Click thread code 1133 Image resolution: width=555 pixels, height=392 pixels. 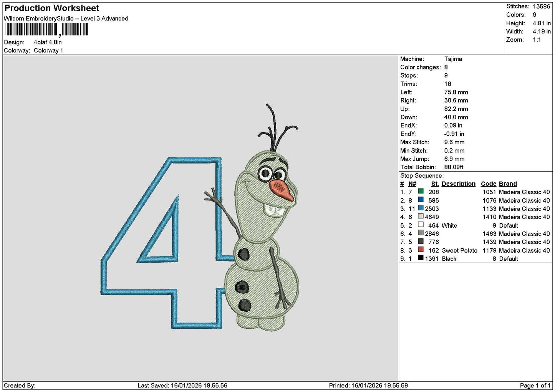[x=489, y=209]
